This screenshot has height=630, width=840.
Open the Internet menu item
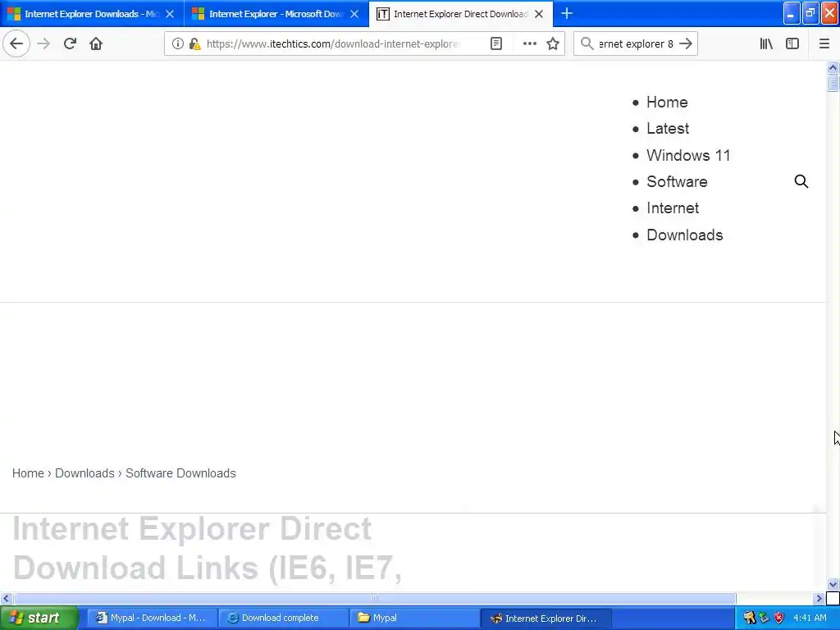pyautogui.click(x=673, y=208)
